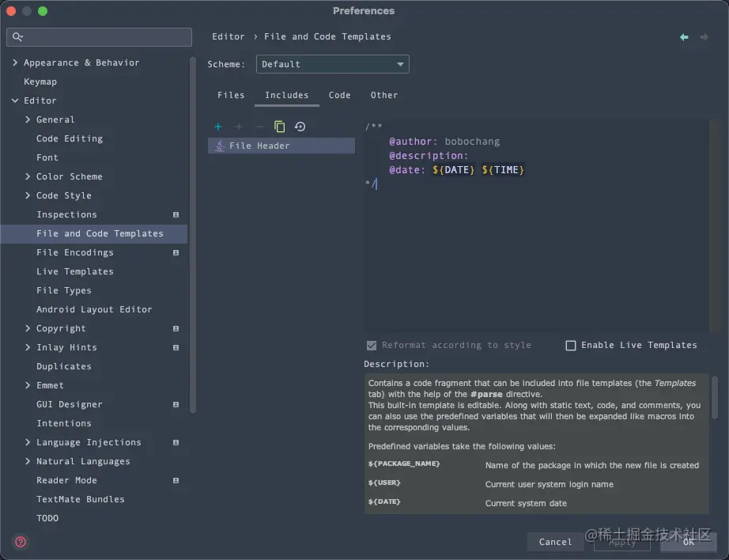Expand the Language Injections node
Viewport: 729px width, 560px height.
(28, 442)
